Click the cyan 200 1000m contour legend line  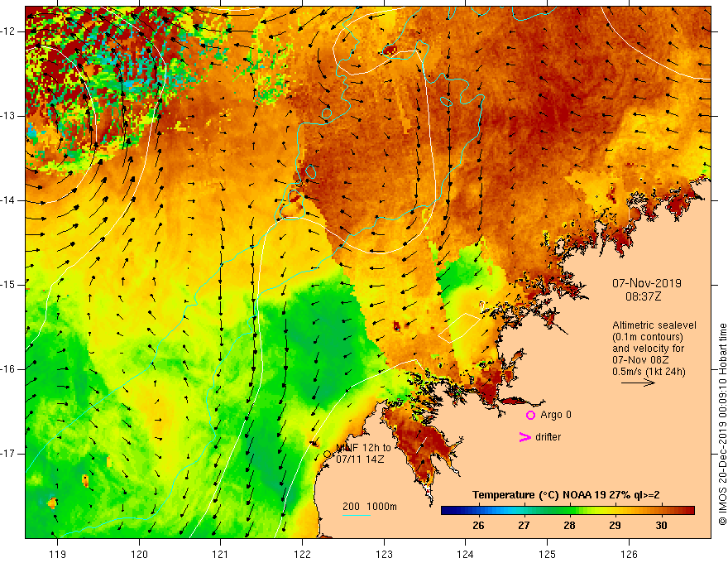click(356, 515)
